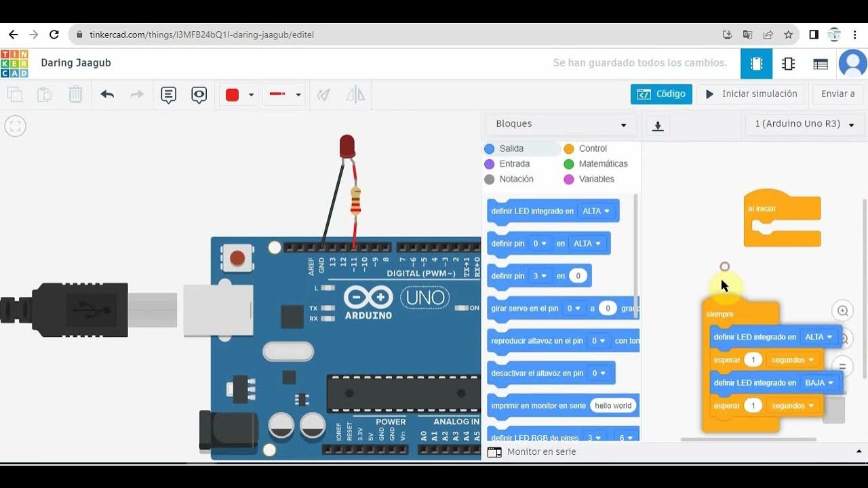Open pin 3 dropdown in definir pin block
This screenshot has width=868, height=488.
[540, 277]
